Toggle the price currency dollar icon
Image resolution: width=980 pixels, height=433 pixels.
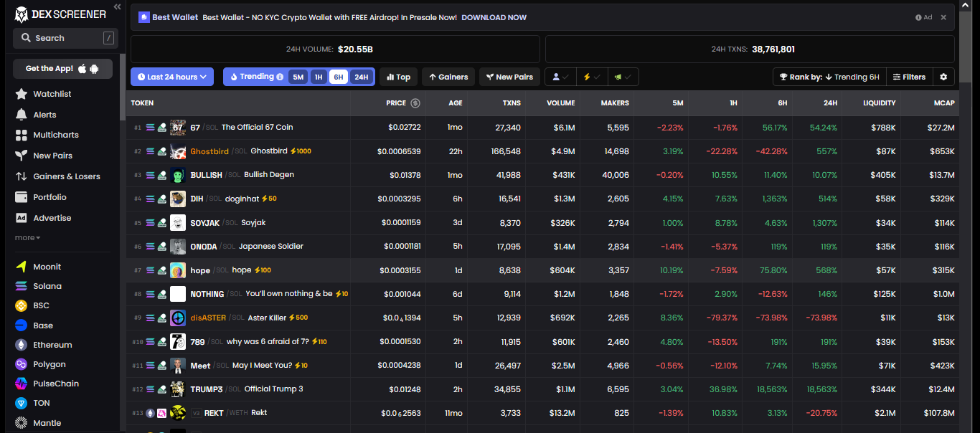click(x=415, y=103)
